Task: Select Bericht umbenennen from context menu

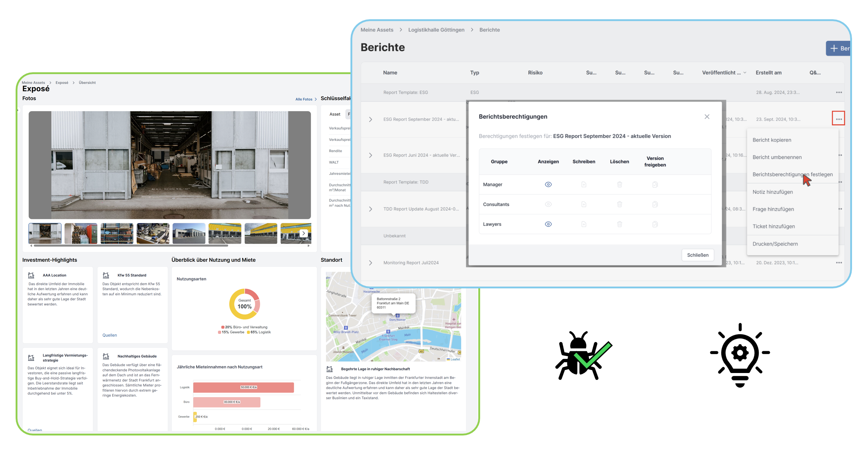Action: (777, 157)
